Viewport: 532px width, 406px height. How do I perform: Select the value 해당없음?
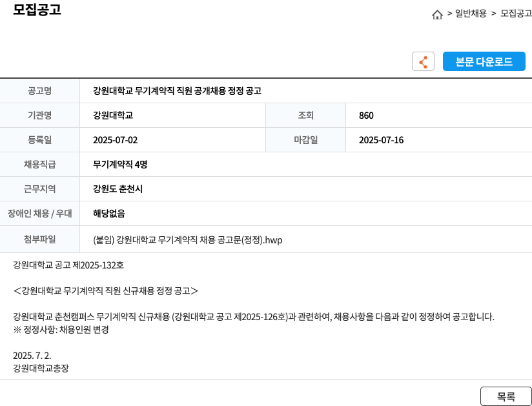click(109, 214)
